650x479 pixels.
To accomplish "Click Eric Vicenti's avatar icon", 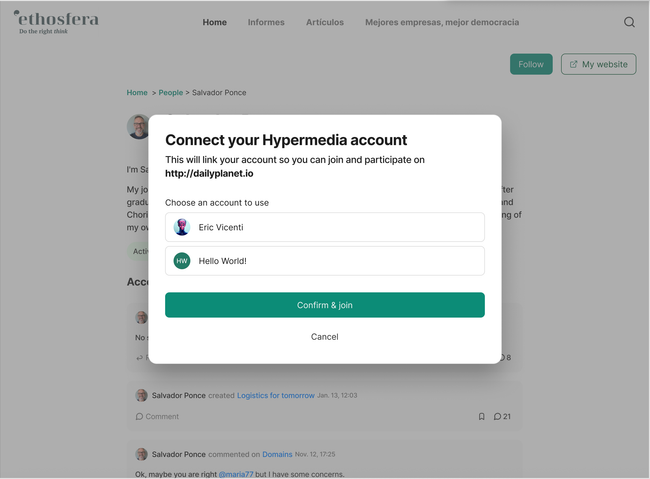I will click(182, 227).
